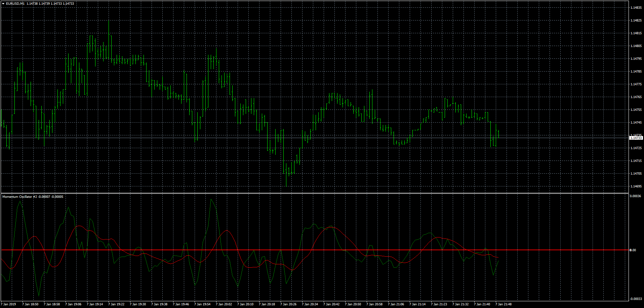Click the 7 Jan 20:42 time label
The height and width of the screenshot is (308, 644).
(x=331, y=304)
